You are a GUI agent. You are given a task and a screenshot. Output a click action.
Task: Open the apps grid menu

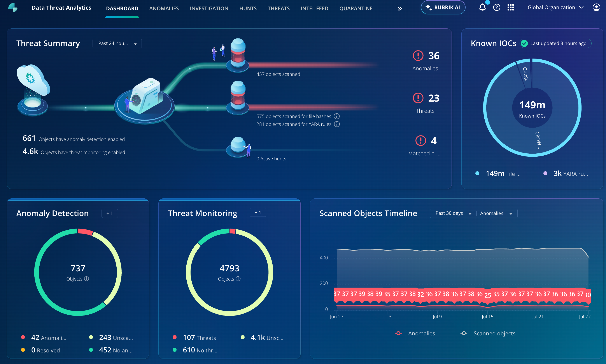510,8
